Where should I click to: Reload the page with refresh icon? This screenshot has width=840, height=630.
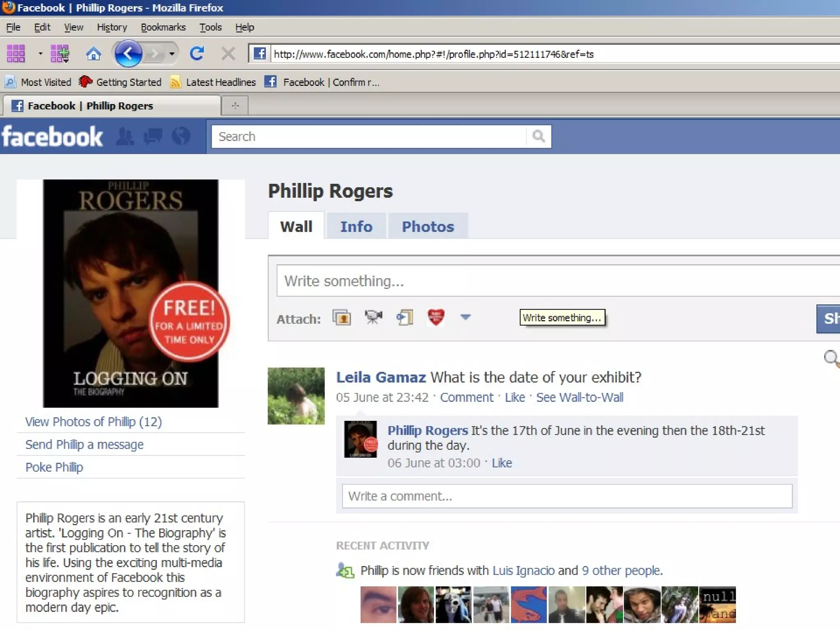pyautogui.click(x=197, y=54)
